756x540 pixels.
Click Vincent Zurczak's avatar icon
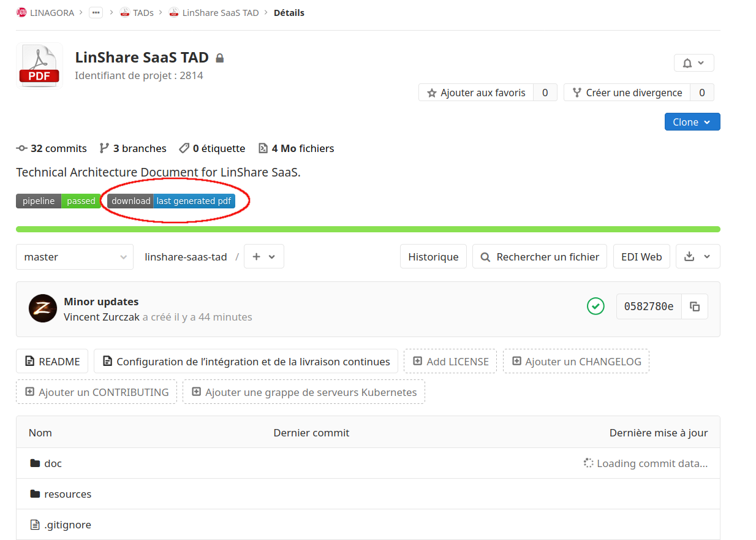tap(43, 308)
